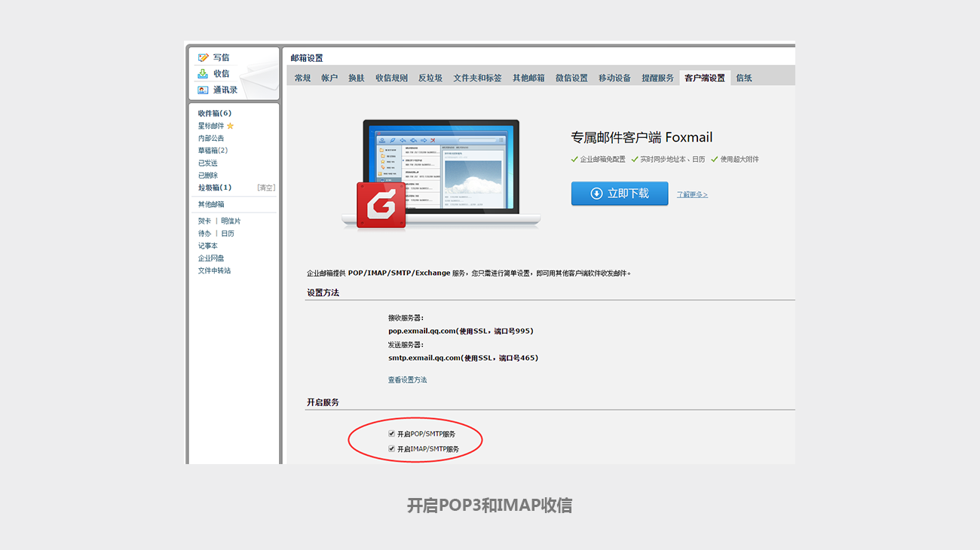Open the 反垃圾 tab
980x550 pixels.
(430, 78)
